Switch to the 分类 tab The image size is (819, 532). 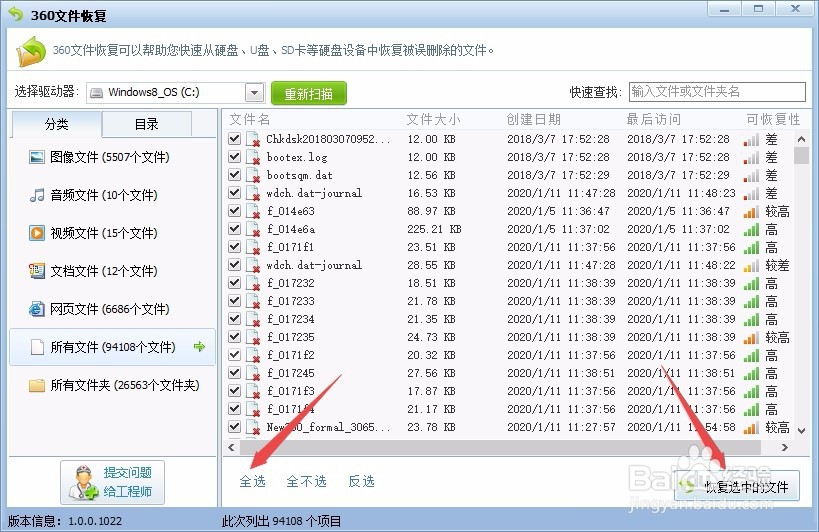click(56, 124)
